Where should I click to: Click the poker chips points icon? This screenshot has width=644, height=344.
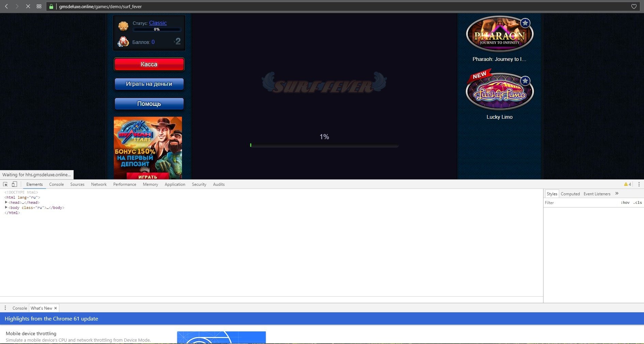tap(123, 42)
